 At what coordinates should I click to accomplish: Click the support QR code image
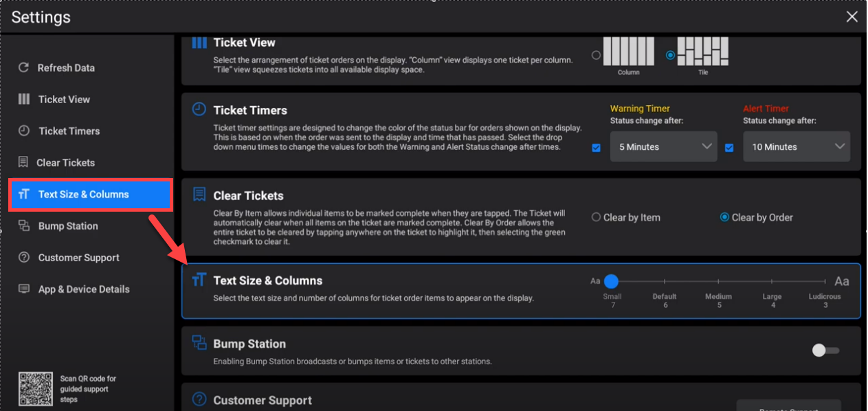click(x=35, y=388)
